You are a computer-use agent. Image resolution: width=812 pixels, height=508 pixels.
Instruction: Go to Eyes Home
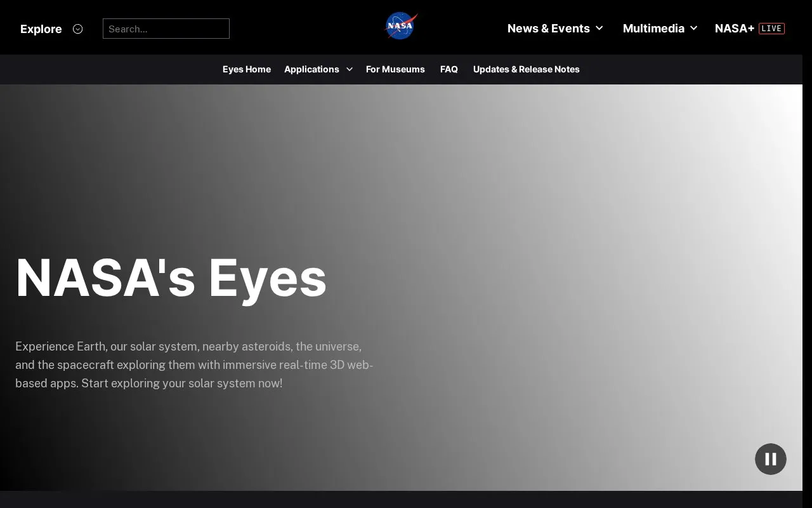point(247,69)
